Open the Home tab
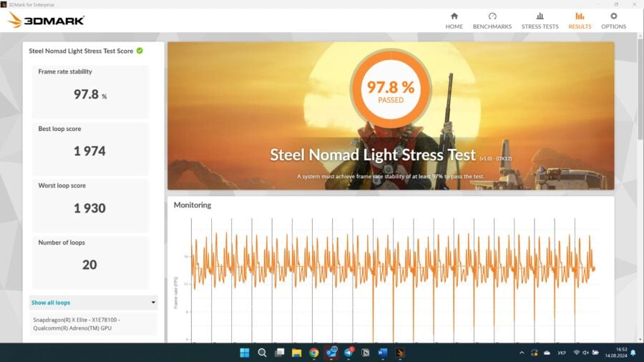Image resolution: width=644 pixels, height=362 pixels. 454,21
